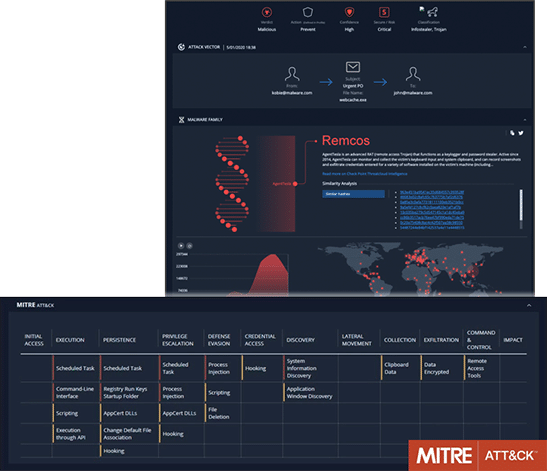Select Hooking under Persistence
Image resolution: width=547 pixels, height=471 pixels.
click(x=114, y=451)
